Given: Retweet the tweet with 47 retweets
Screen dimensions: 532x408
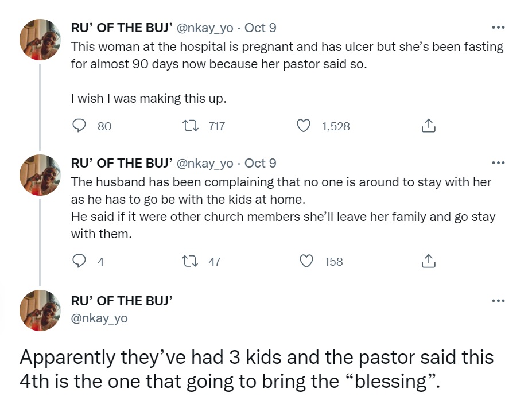Looking at the screenshot, I should click(x=188, y=262).
